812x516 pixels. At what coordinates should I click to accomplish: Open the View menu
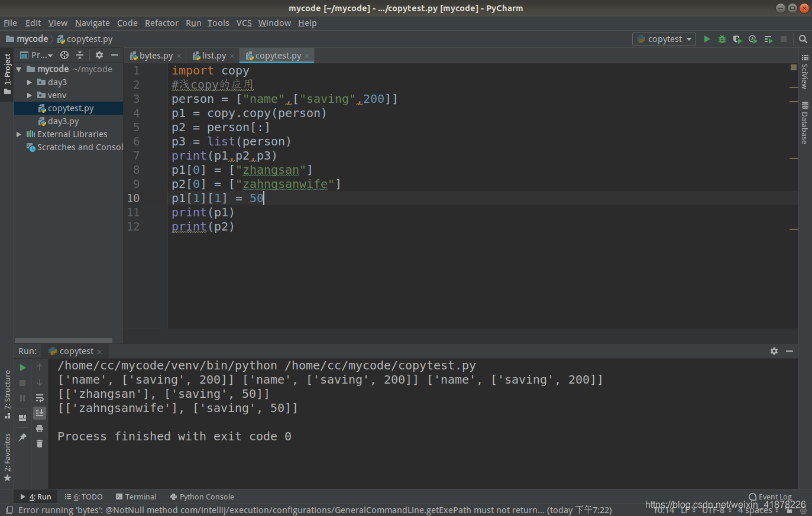pos(58,23)
